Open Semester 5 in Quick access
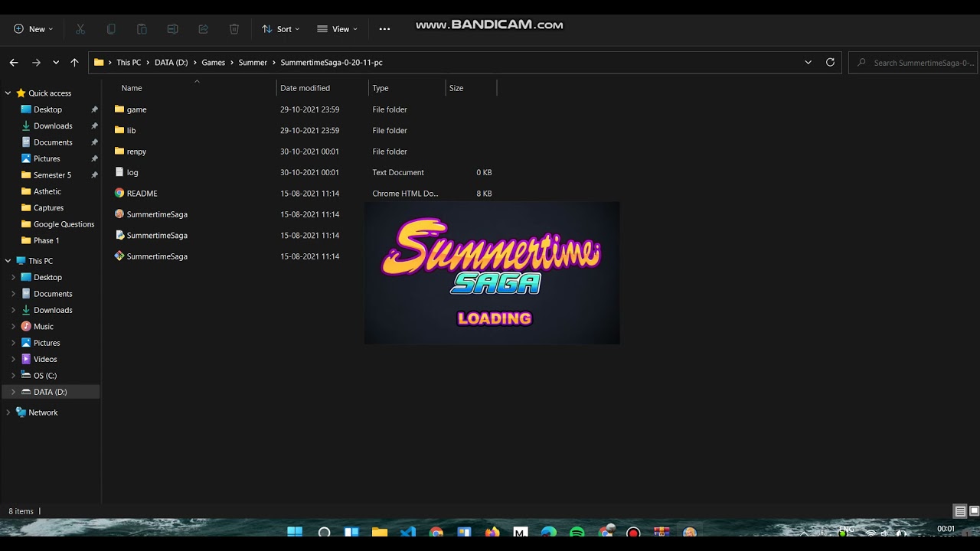 point(52,175)
